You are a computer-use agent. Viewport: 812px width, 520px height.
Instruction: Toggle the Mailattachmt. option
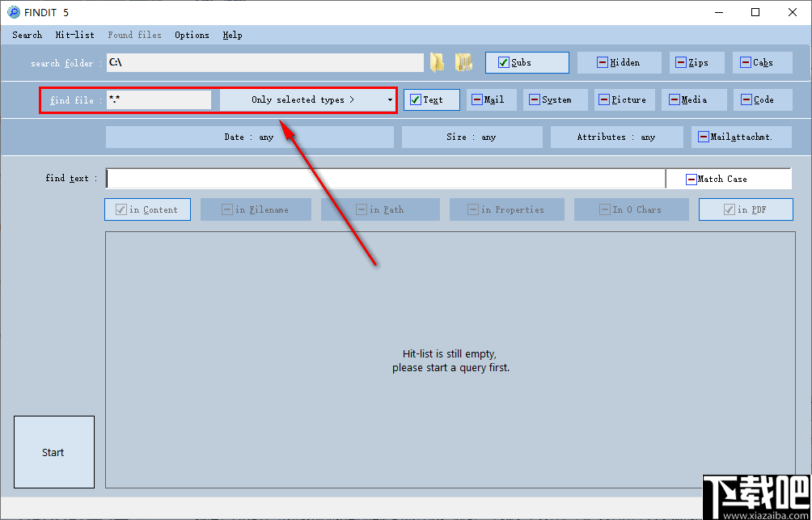(x=742, y=137)
